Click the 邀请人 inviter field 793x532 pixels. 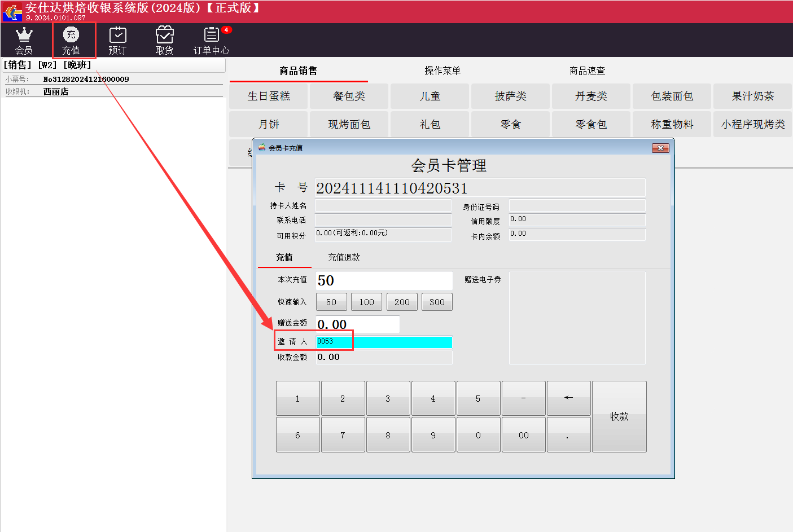(384, 342)
